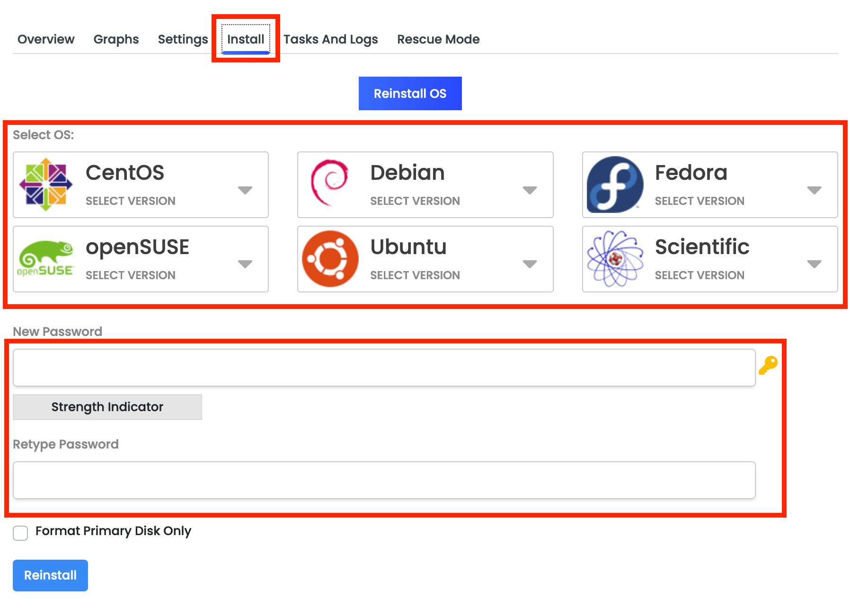850x616 pixels.
Task: Click the Fedora logo icon
Action: tap(615, 185)
